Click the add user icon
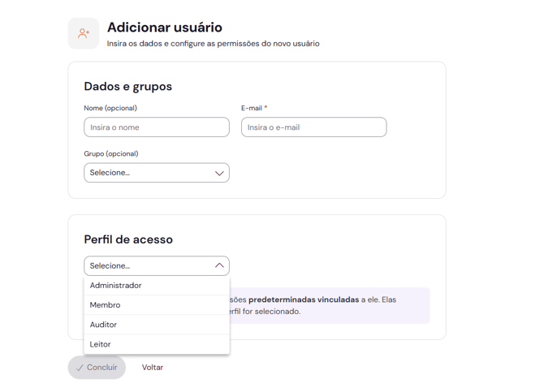The width and height of the screenshot is (544, 392). tap(84, 33)
